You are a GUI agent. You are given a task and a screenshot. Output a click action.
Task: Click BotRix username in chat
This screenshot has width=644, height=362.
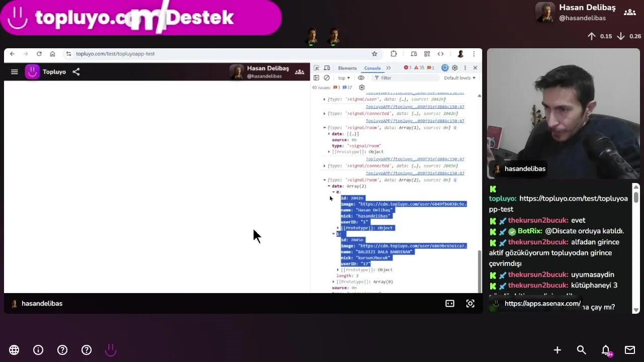[x=530, y=231]
